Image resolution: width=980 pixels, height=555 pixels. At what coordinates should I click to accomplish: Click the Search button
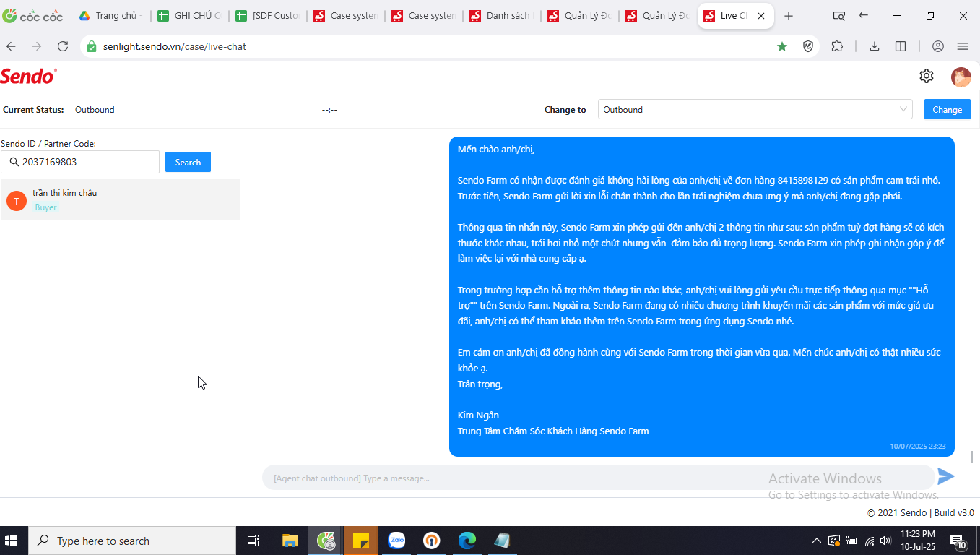click(x=188, y=162)
